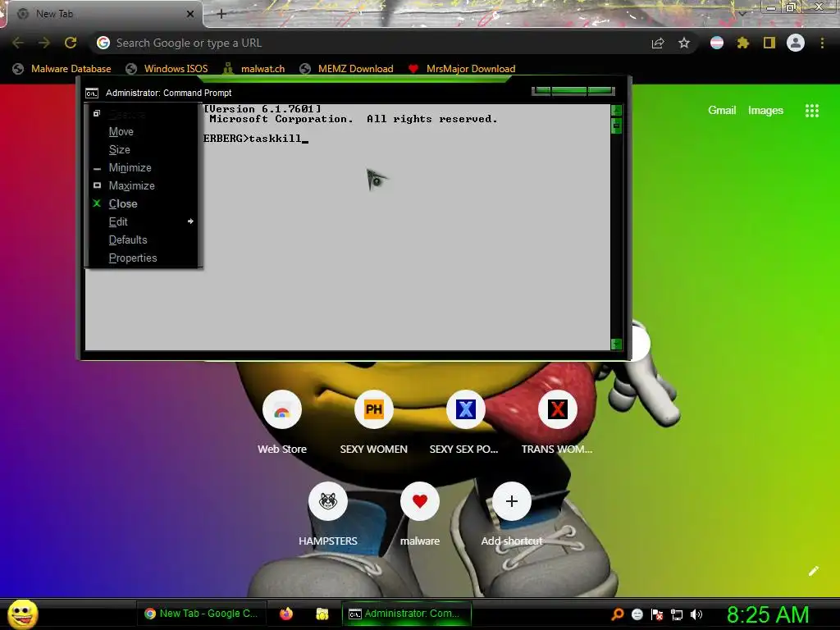The height and width of the screenshot is (630, 840).
Task: Click the Command Prompt title bar icon
Action: coord(92,94)
